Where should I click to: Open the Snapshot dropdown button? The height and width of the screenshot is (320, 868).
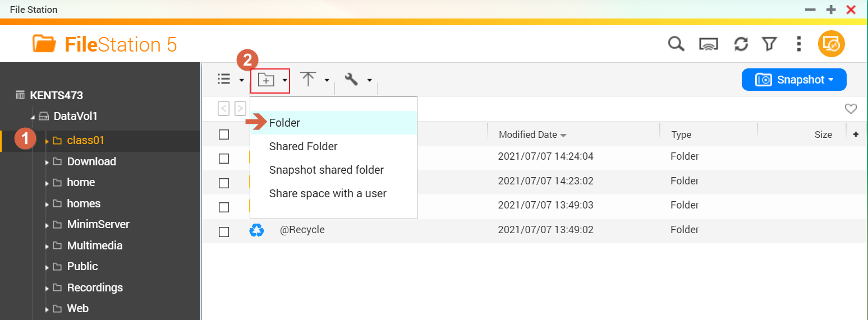click(x=794, y=80)
